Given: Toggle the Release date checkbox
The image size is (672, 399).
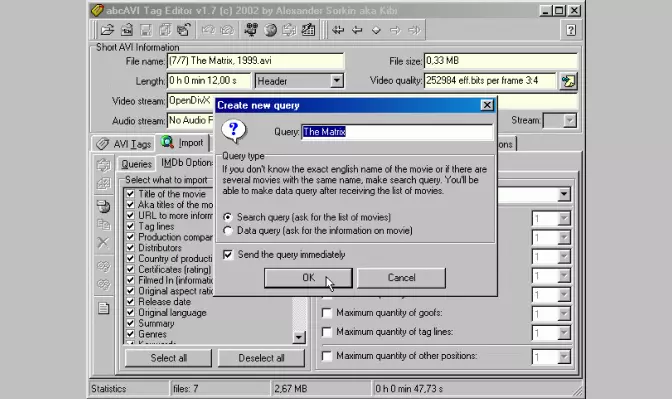Looking at the screenshot, I should click(130, 302).
